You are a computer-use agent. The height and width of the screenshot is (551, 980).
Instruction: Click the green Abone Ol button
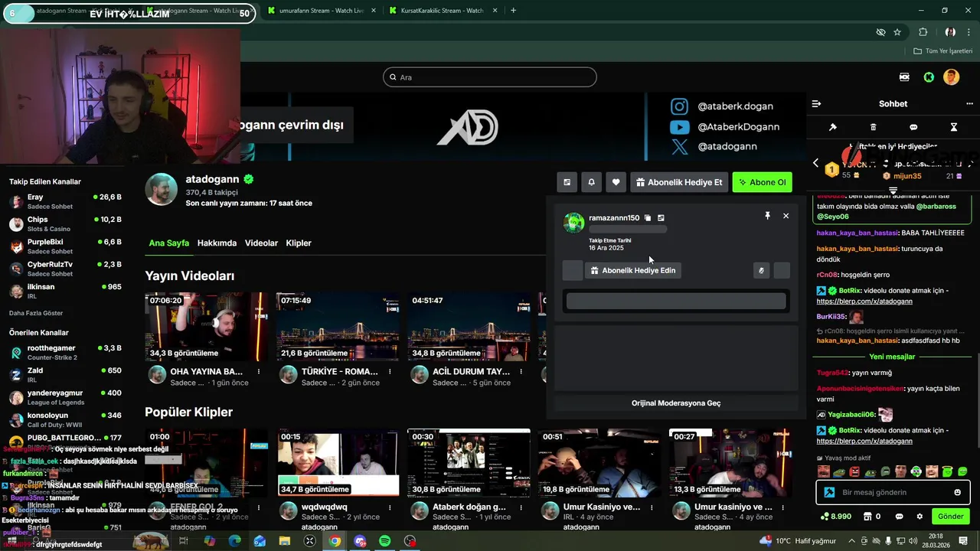pyautogui.click(x=762, y=182)
